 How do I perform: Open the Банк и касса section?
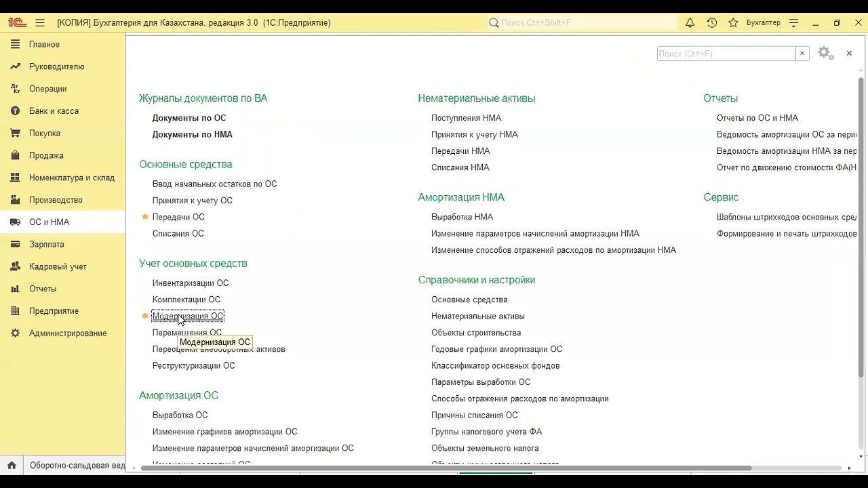click(x=54, y=111)
